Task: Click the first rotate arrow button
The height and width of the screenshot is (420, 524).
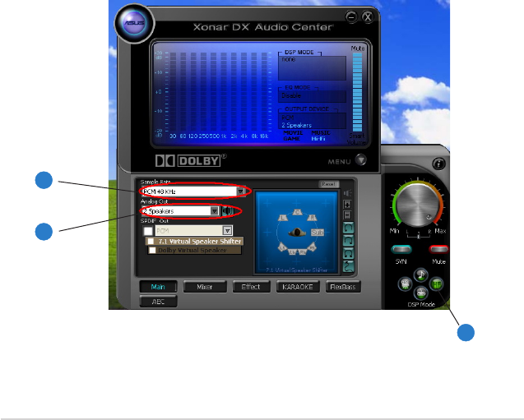Action: tap(348, 228)
